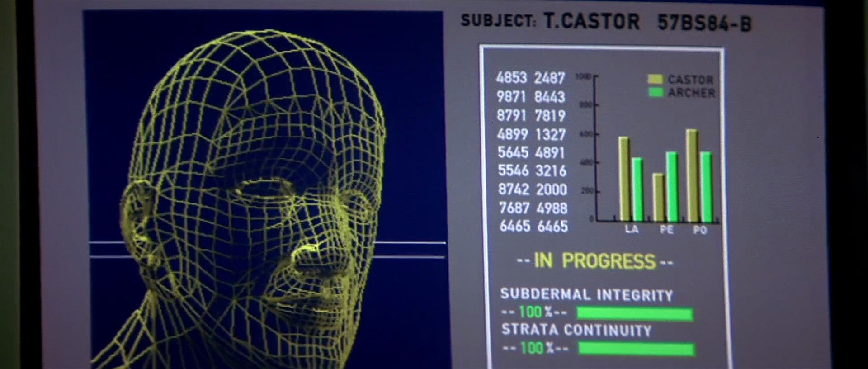Select the number "9871"
The height and width of the screenshot is (369, 868).
pos(511,97)
